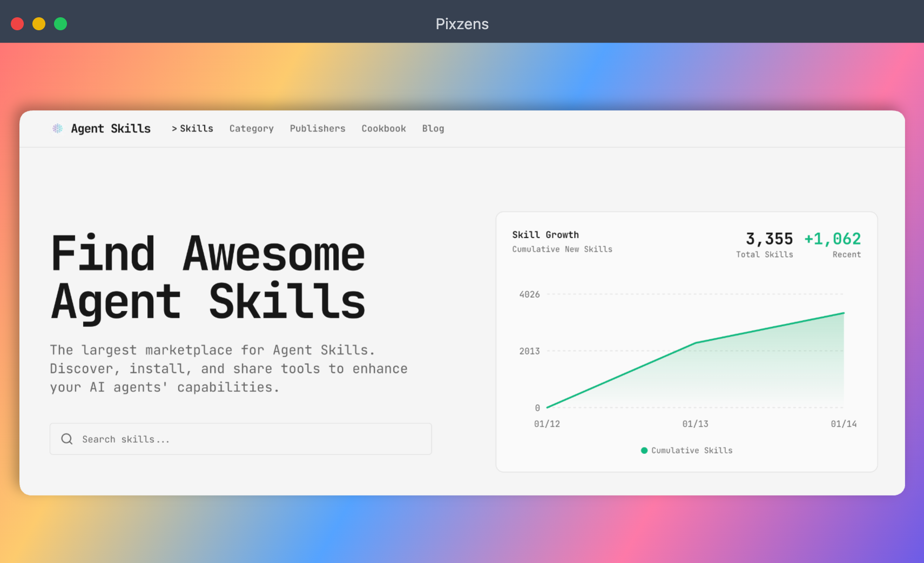This screenshot has width=924, height=563.
Task: Open the Cookbook nav link
Action: click(x=383, y=129)
